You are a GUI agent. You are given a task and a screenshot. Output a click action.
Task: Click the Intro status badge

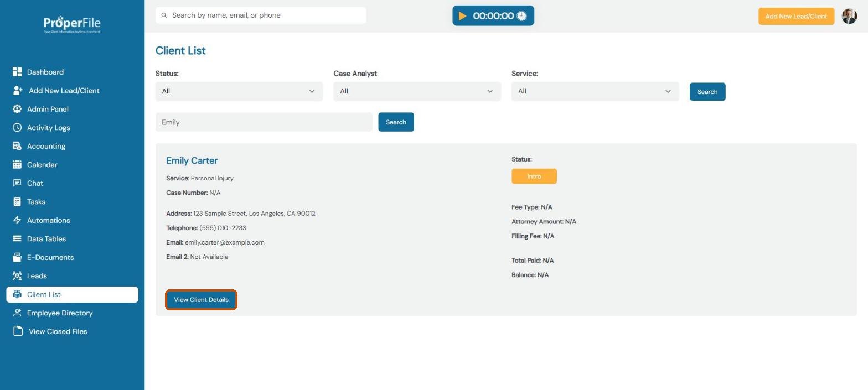534,176
